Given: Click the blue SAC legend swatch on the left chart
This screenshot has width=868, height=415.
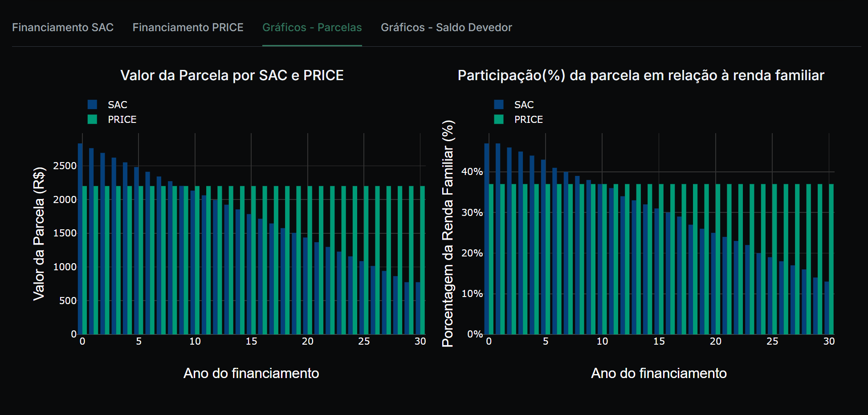Looking at the screenshot, I should click(x=92, y=105).
